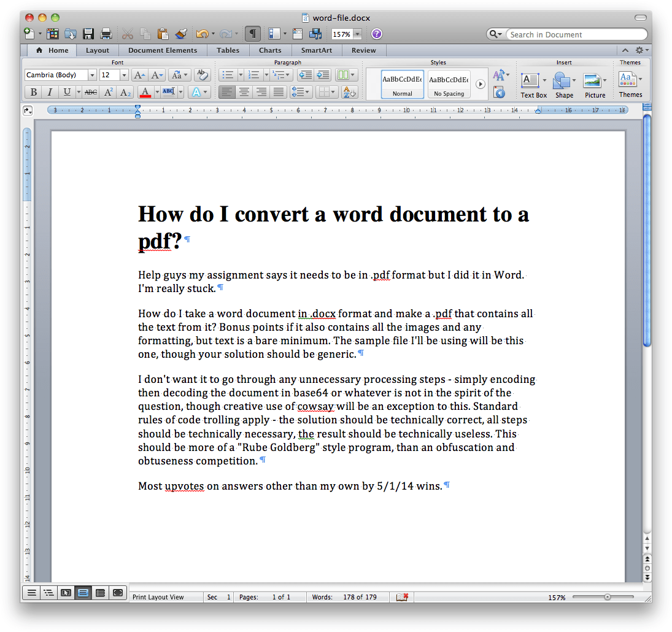This screenshot has width=672, height=632.
Task: Click the Search in Document field
Action: [576, 34]
